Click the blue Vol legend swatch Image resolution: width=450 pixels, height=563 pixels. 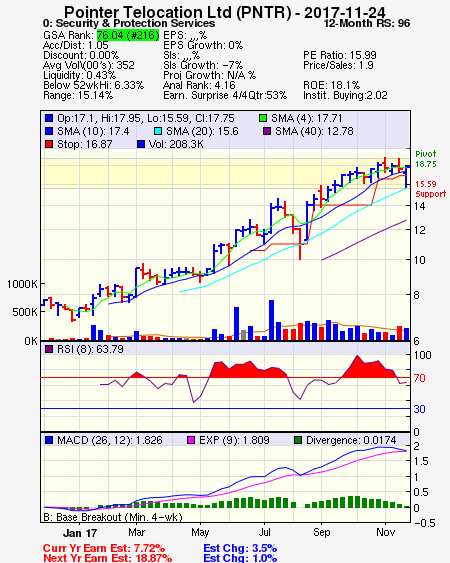[141, 144]
